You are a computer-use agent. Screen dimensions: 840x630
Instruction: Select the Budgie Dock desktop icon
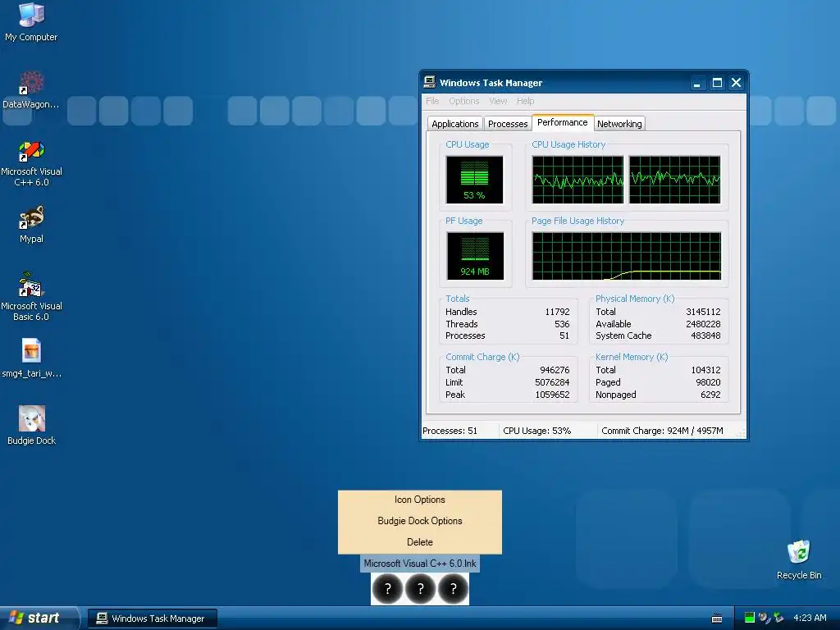pyautogui.click(x=32, y=426)
